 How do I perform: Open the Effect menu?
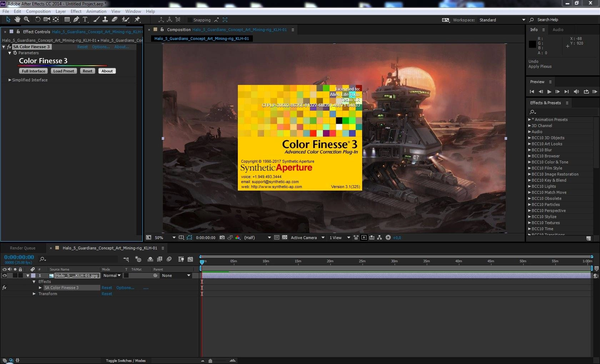[76, 11]
